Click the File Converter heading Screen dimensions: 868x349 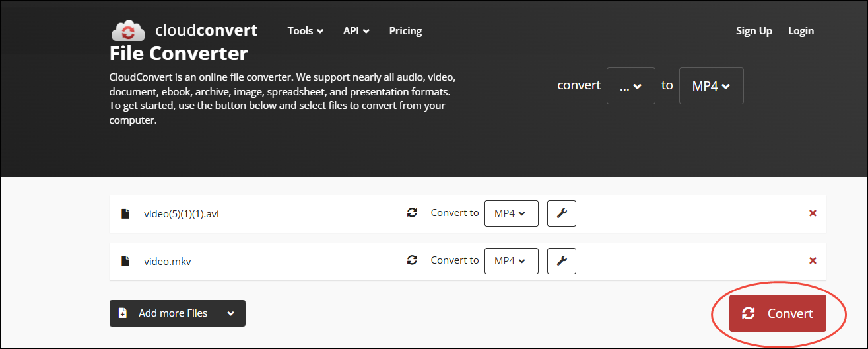point(179,53)
